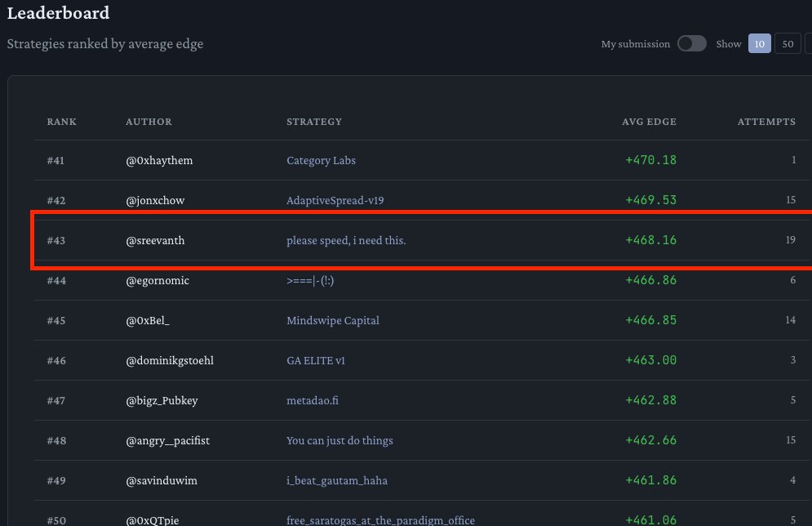Click author handle @0xhaythem
Viewport: 812px width, 526px height.
click(160, 160)
